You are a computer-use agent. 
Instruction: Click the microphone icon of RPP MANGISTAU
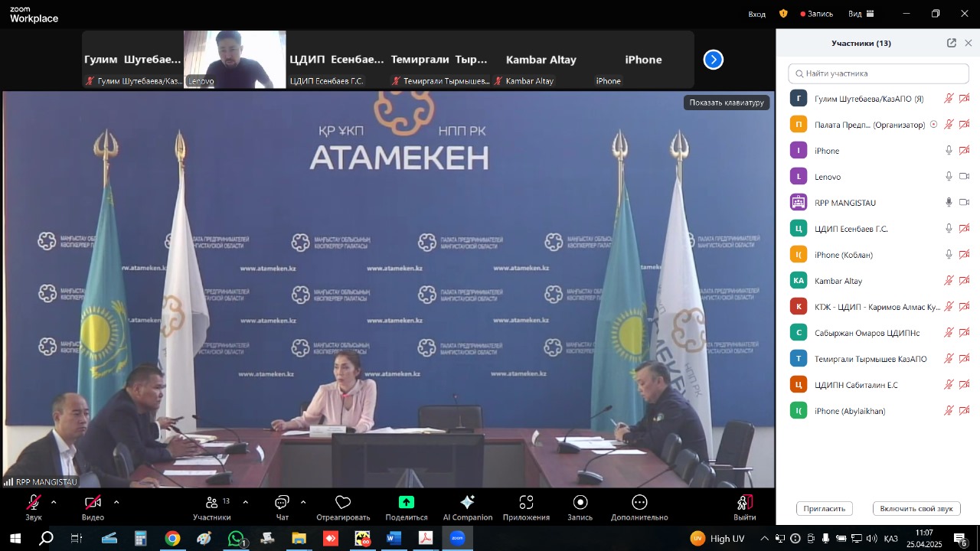(949, 203)
